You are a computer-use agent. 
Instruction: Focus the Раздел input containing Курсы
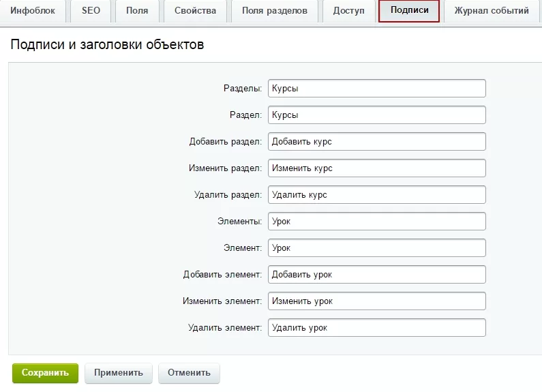[x=377, y=115]
